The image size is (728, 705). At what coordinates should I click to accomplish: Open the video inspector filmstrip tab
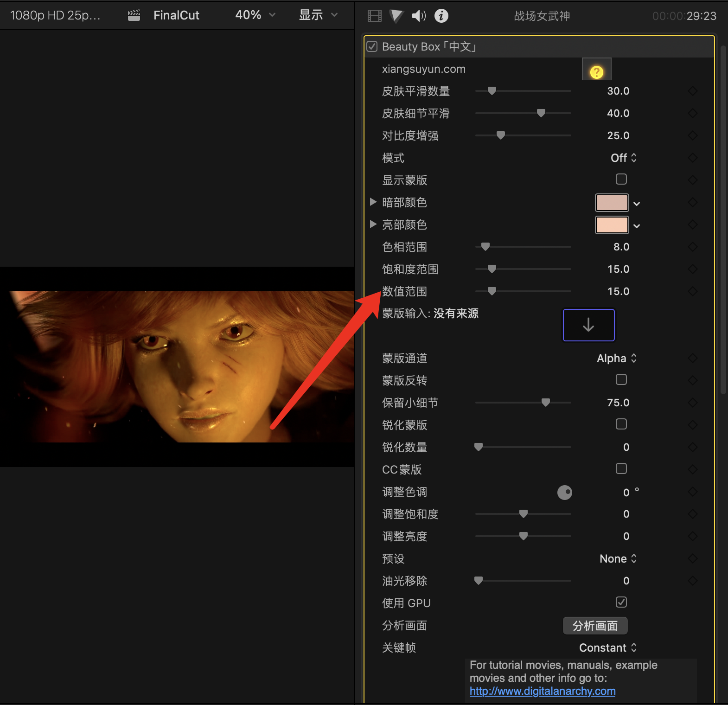pyautogui.click(x=375, y=16)
